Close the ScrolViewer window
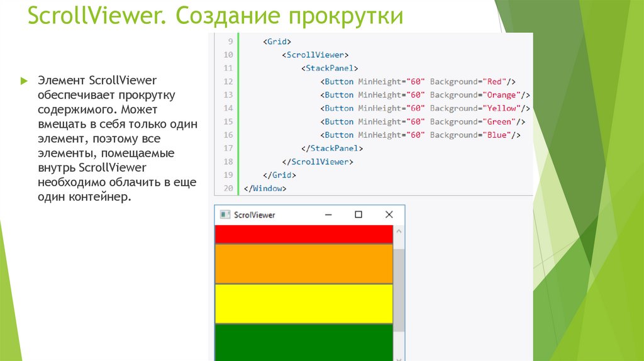The width and height of the screenshot is (644, 361). tap(389, 214)
